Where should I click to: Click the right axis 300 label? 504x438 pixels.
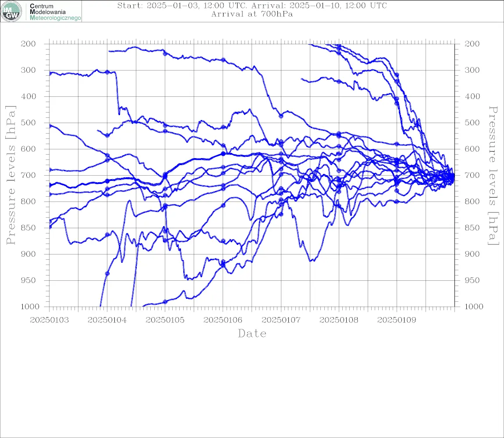pos(472,70)
